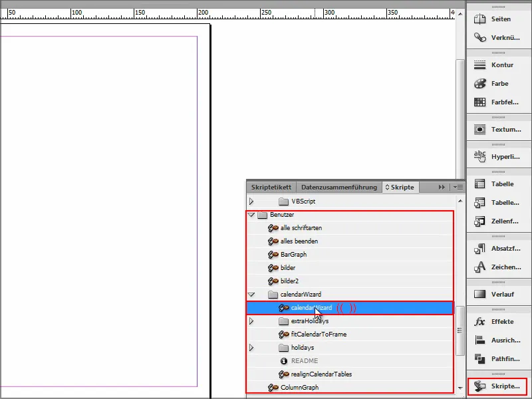Screen dimensions: 532x399
Task: Open the Skripte panel flyout menu
Action: point(458,188)
